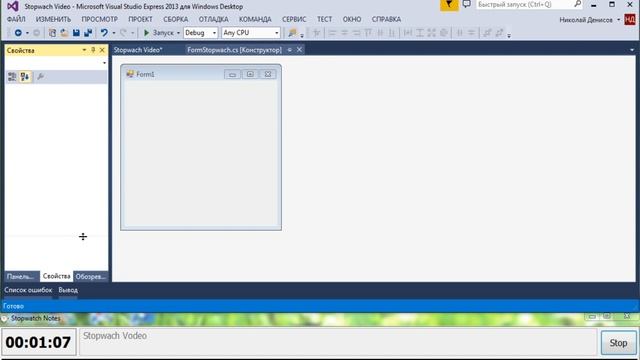
Task: Open the Список ошибок tab
Action: (28, 290)
